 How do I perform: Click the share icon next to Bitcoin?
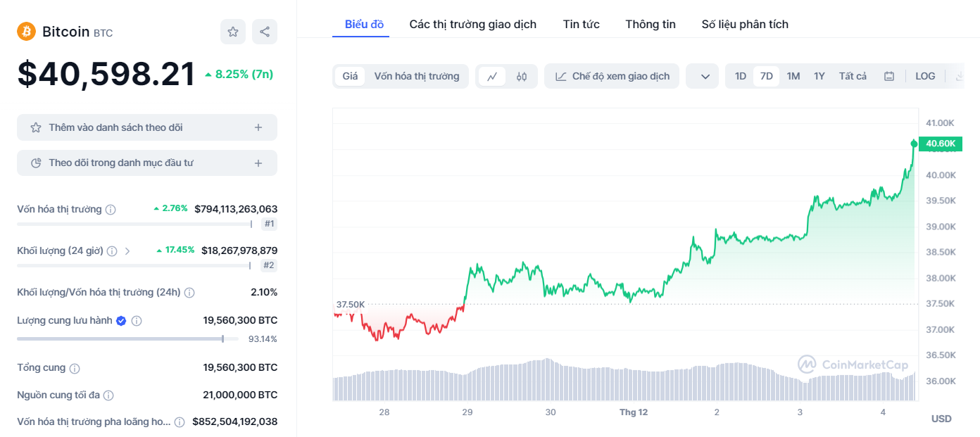[264, 32]
